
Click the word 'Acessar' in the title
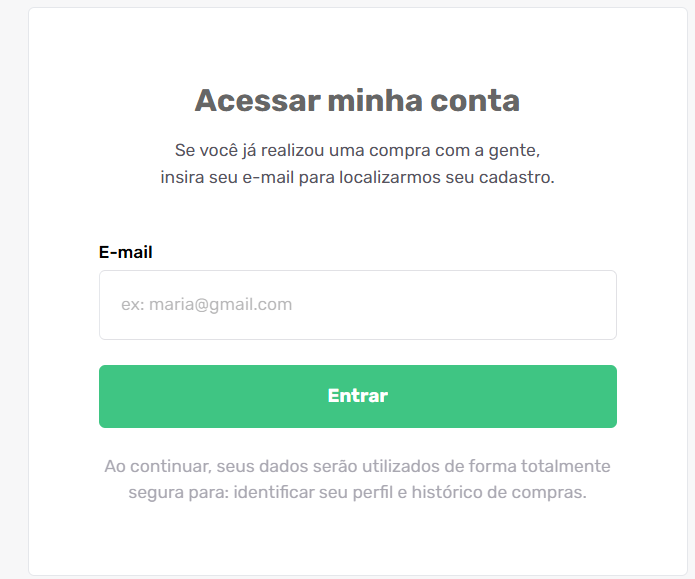(x=258, y=101)
